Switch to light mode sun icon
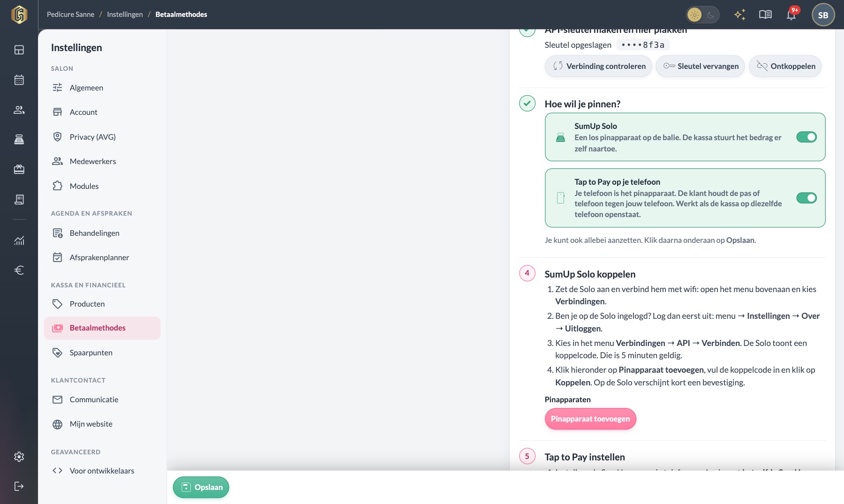Image resolution: width=844 pixels, height=504 pixels. point(694,15)
